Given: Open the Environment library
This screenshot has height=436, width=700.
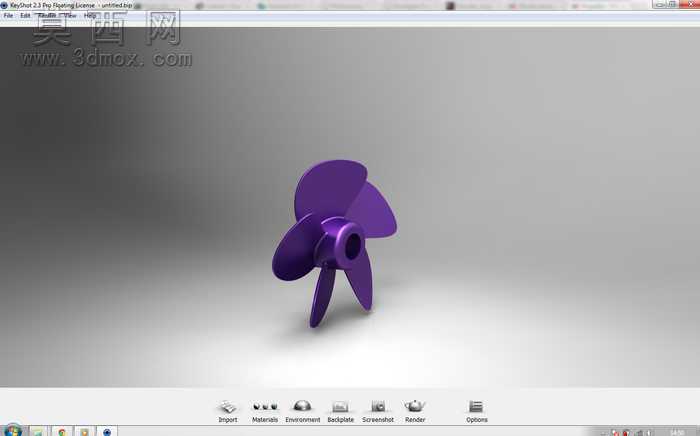Looking at the screenshot, I should pyautogui.click(x=303, y=411).
